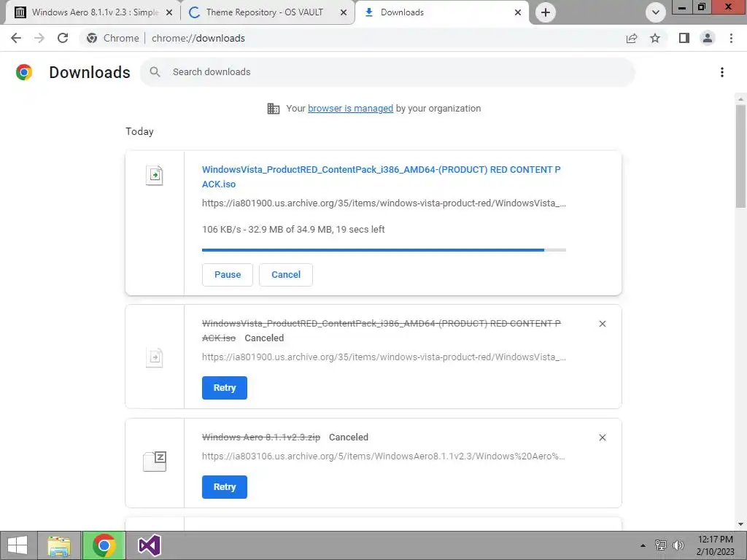Reload the downloads page
This screenshot has height=560, width=747.
tap(63, 38)
